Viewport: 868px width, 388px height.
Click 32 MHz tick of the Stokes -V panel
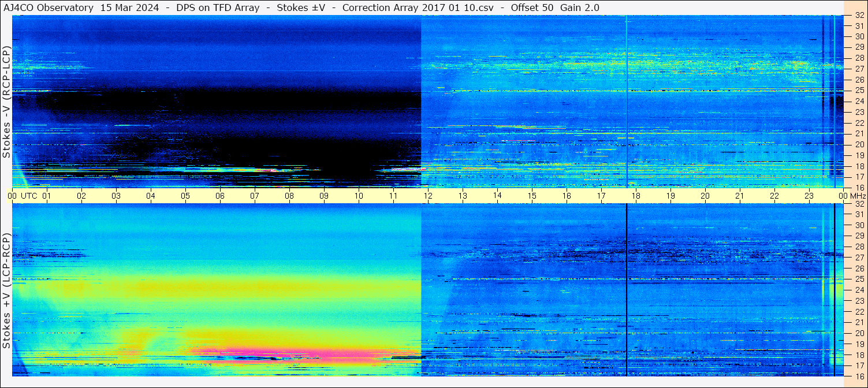tap(859, 16)
